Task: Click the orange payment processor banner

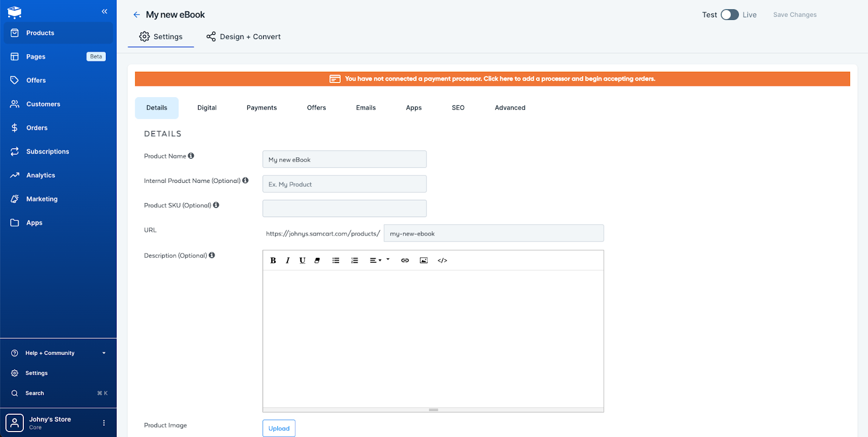Action: tap(493, 79)
